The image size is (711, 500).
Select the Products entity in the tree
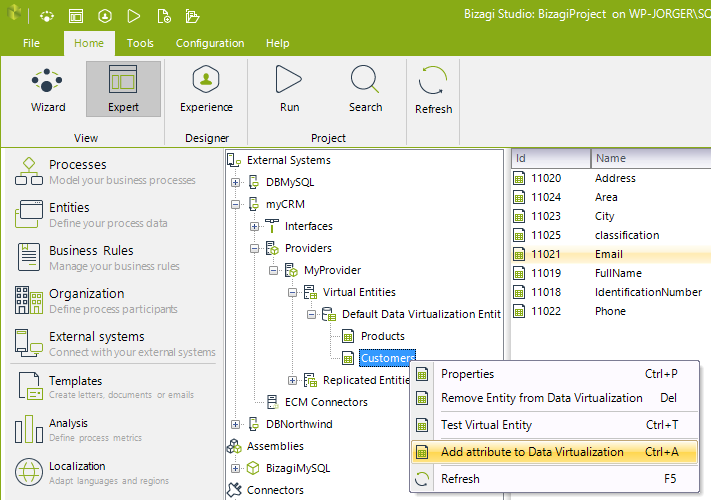[383, 336]
